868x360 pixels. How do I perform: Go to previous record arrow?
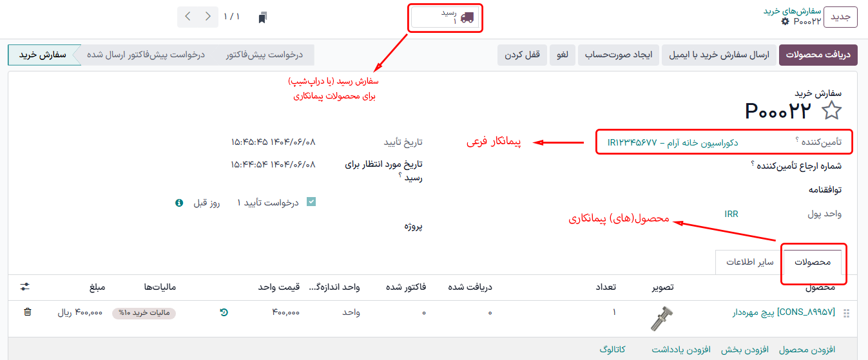(x=207, y=17)
